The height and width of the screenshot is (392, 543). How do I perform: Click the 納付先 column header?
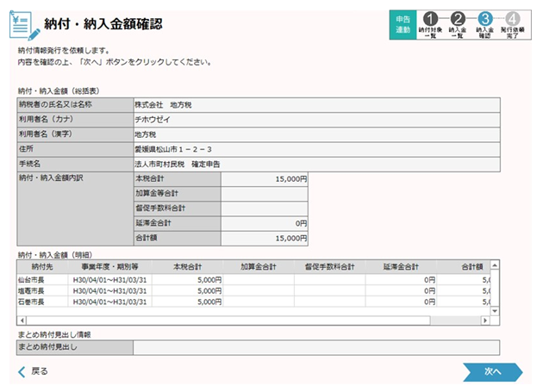pos(42,266)
